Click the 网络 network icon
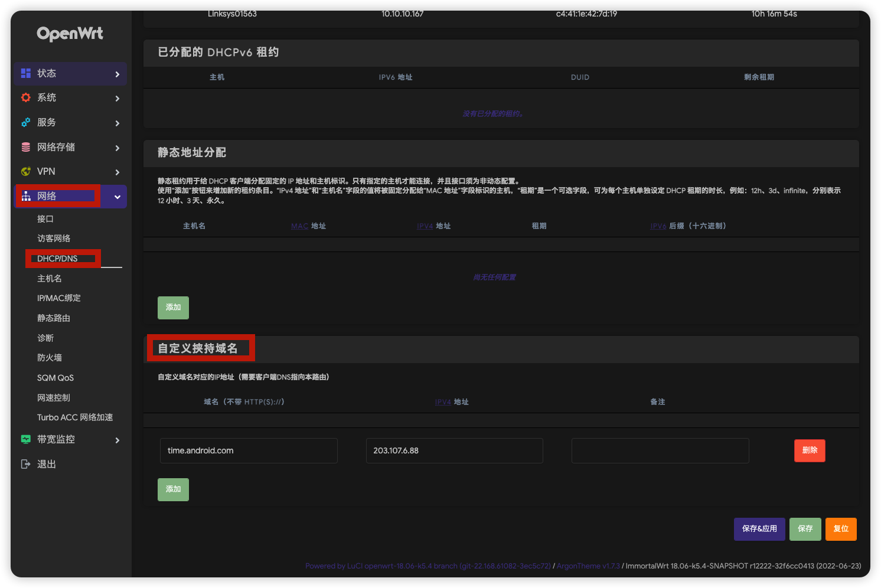Viewport: 881px width, 588px height. click(x=26, y=196)
